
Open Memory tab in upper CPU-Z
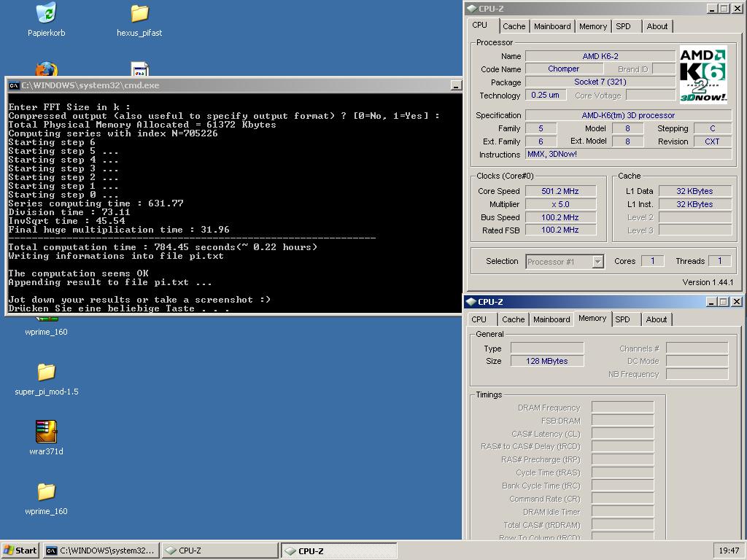tap(593, 27)
